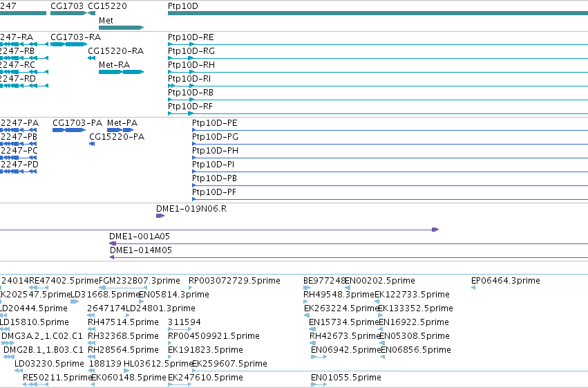Screen dimensions: 588x388
Task: Click the DMG3A.2_1.C02.C1 feature label
Action: [x=42, y=336]
